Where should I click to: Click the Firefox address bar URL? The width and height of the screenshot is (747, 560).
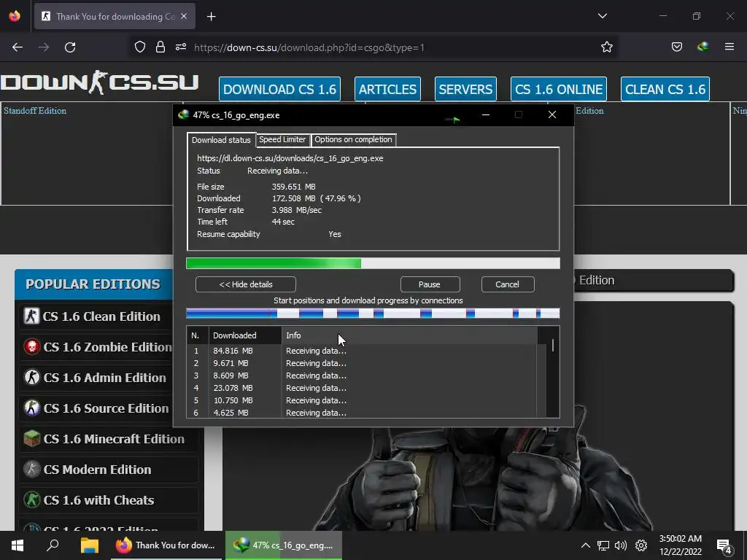coord(309,47)
